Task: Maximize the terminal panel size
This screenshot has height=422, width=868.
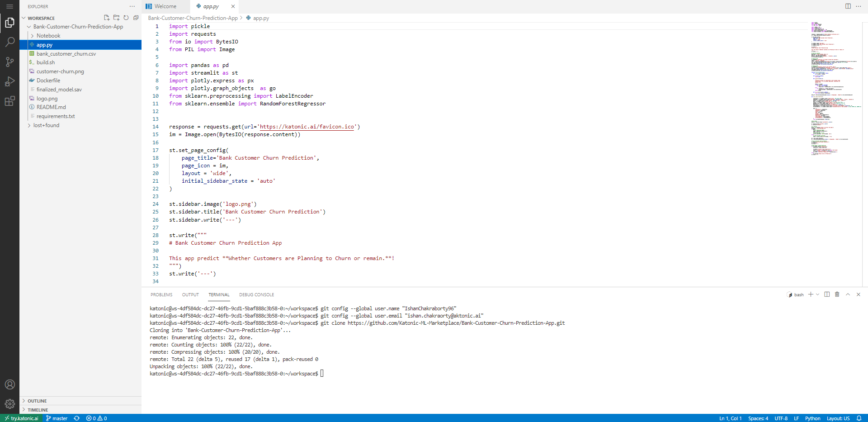Action: point(848,294)
